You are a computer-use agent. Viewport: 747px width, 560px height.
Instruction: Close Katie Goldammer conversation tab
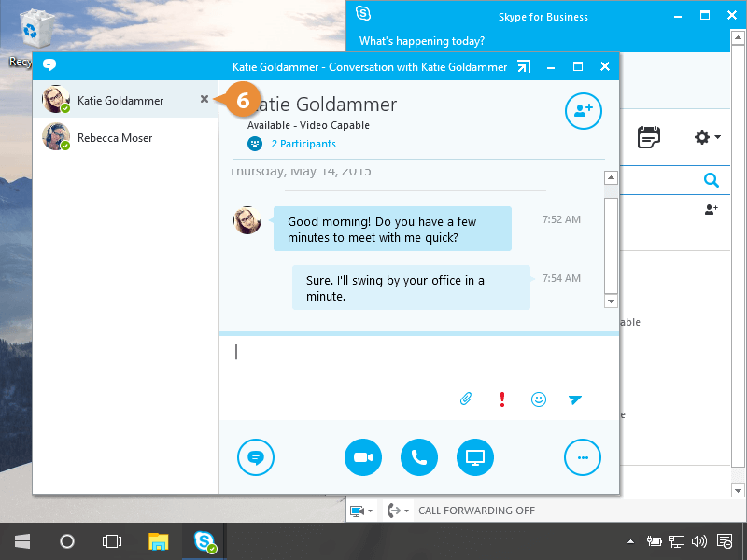(x=204, y=99)
